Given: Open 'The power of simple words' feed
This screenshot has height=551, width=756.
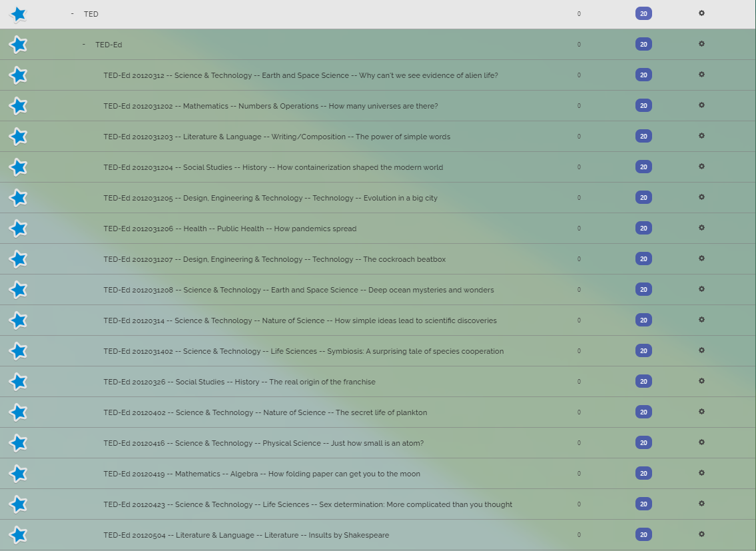Looking at the screenshot, I should click(276, 137).
